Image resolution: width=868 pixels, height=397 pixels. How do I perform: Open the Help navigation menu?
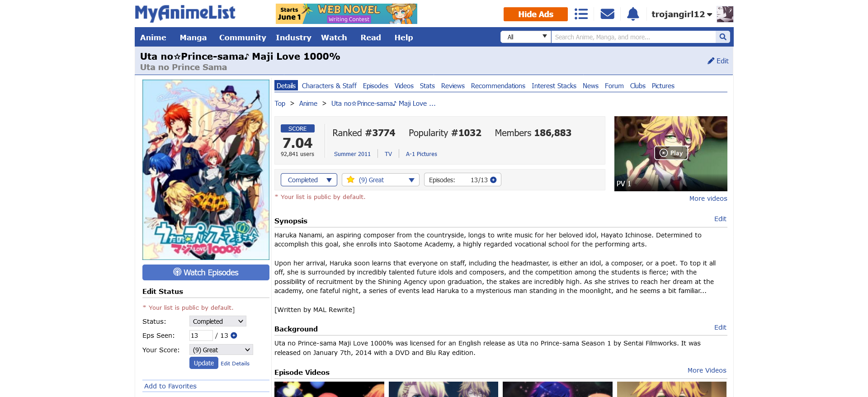[x=404, y=38]
